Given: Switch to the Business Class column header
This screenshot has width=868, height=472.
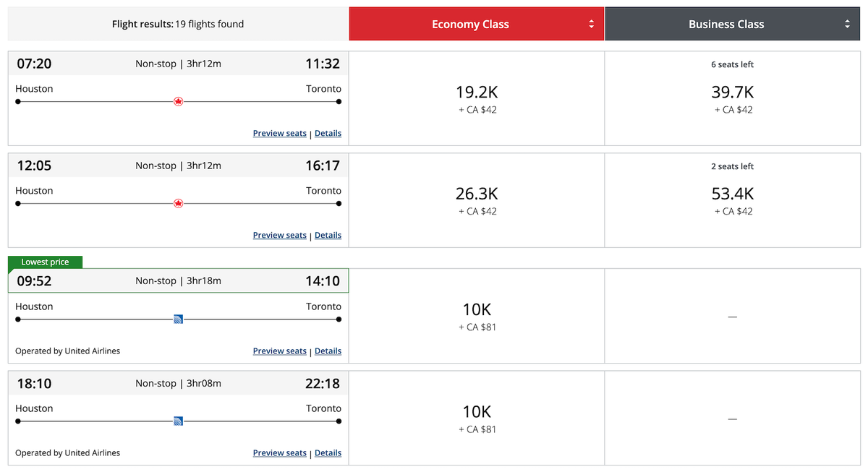Looking at the screenshot, I should coord(726,23).
